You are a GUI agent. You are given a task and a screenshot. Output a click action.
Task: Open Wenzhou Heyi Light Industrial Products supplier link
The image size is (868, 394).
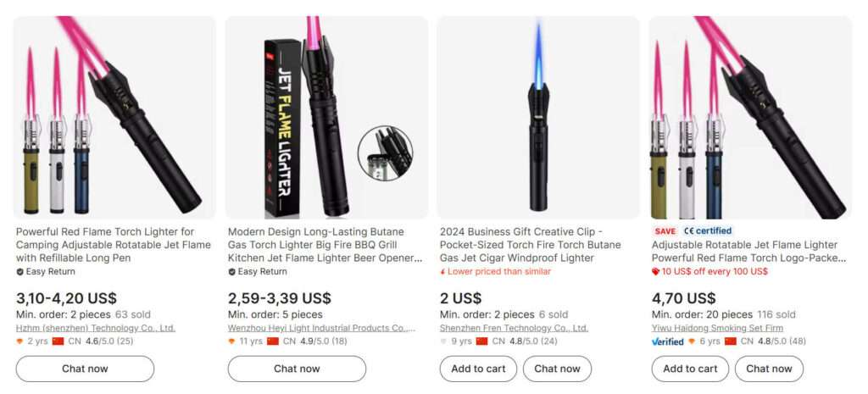click(x=321, y=328)
